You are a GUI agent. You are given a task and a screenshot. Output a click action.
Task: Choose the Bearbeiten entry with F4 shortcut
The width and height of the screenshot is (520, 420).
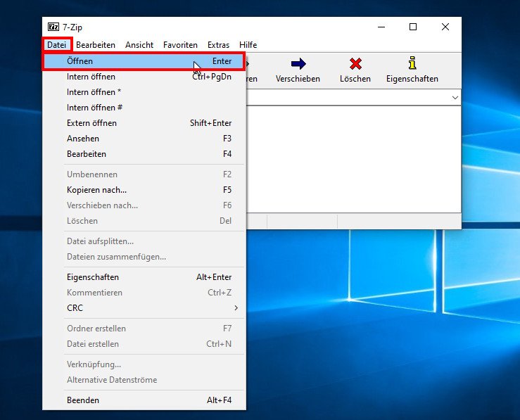(87, 154)
